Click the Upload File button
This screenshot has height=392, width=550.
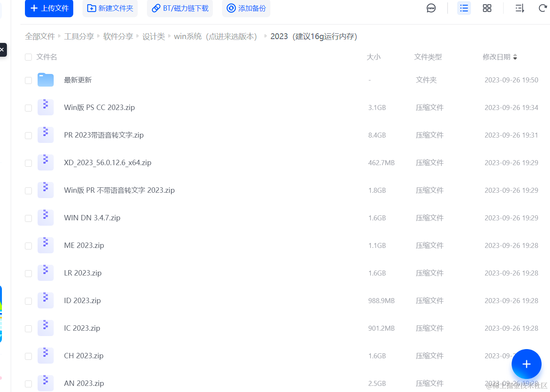(49, 8)
